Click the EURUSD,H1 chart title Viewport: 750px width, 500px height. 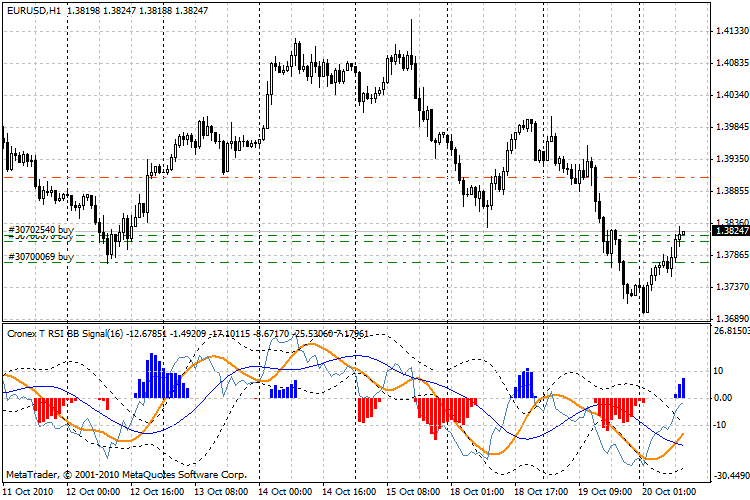(x=32, y=8)
